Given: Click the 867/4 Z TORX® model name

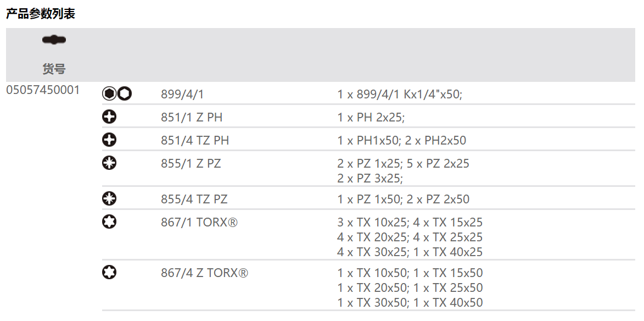Looking at the screenshot, I should (204, 273).
